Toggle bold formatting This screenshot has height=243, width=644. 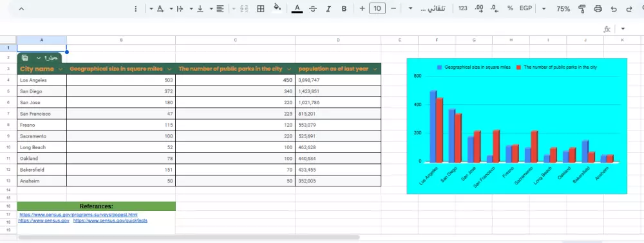344,8
